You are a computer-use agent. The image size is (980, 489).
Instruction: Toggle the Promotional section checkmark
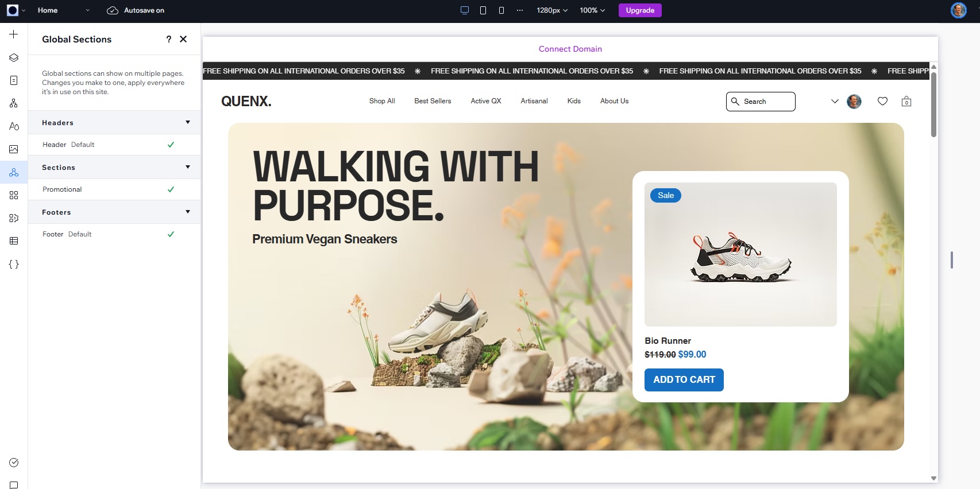coord(171,189)
